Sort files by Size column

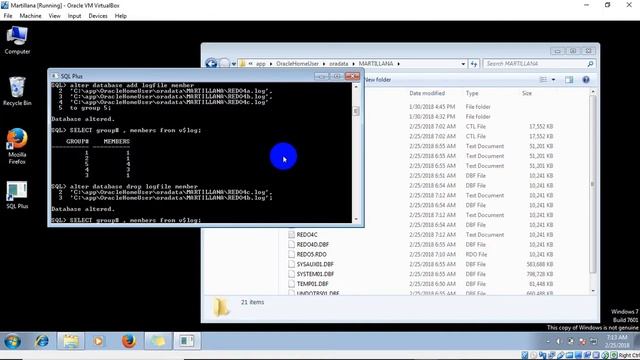[x=527, y=93]
